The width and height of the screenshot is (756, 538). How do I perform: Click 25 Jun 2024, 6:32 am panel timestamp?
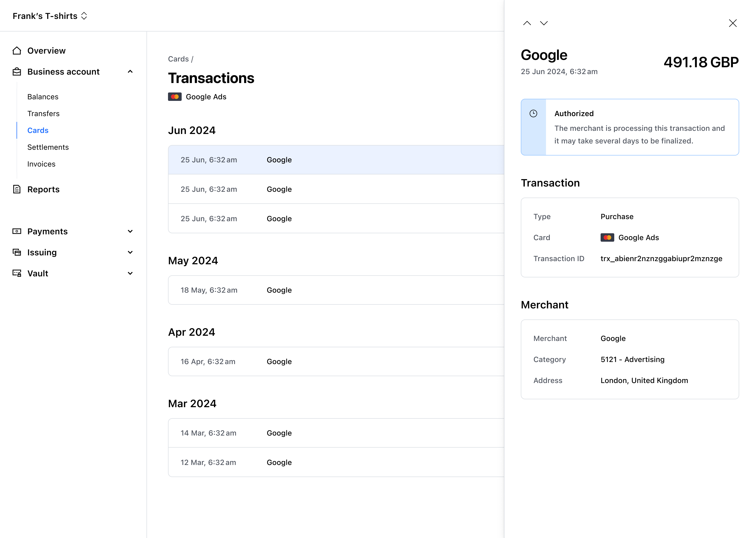pyautogui.click(x=559, y=71)
